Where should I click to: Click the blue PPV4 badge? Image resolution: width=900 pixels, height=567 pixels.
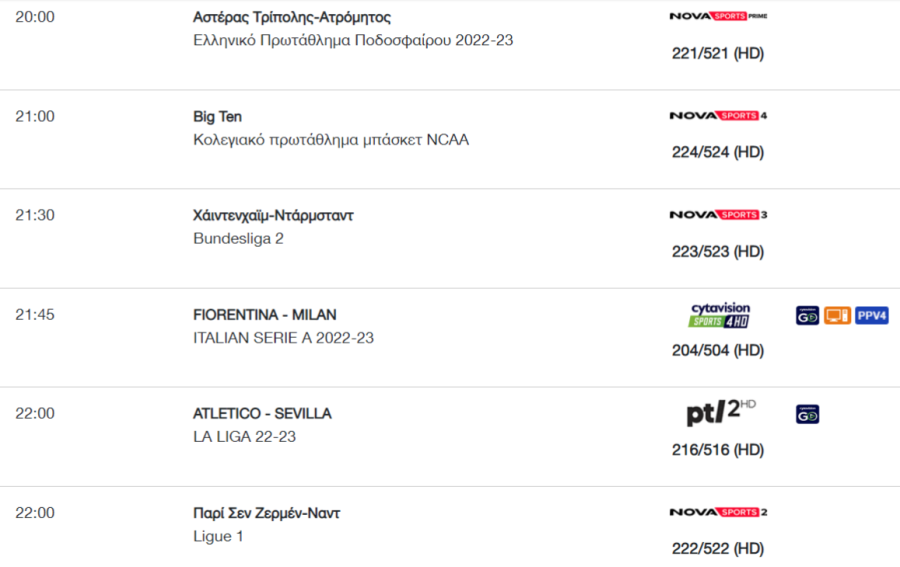pos(871,316)
